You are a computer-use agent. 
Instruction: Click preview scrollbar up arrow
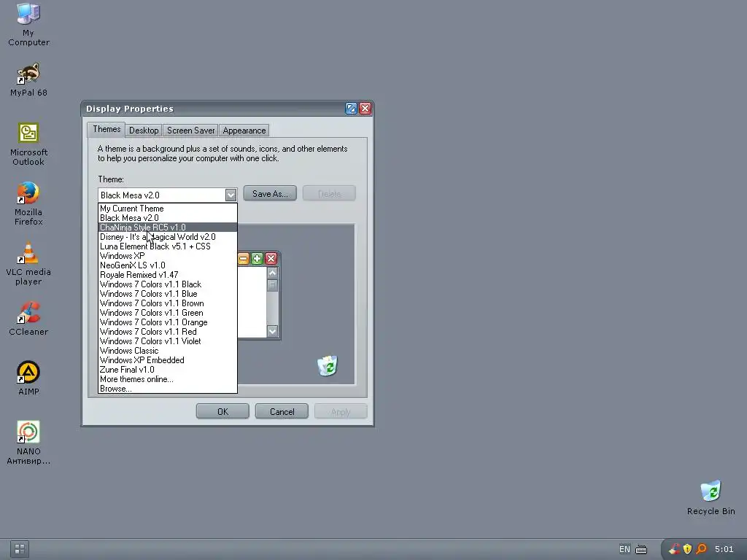pos(273,273)
